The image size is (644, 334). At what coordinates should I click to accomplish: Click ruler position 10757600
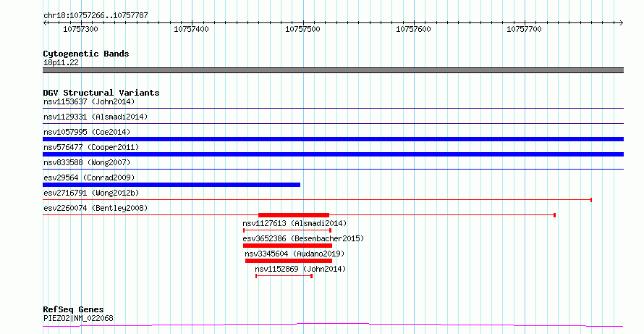[x=413, y=29]
